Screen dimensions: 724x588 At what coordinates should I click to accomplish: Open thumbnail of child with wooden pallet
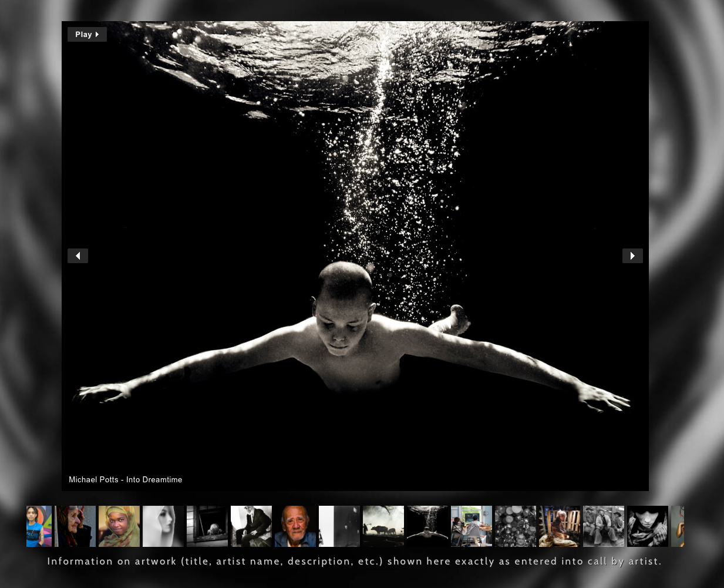[560, 526]
